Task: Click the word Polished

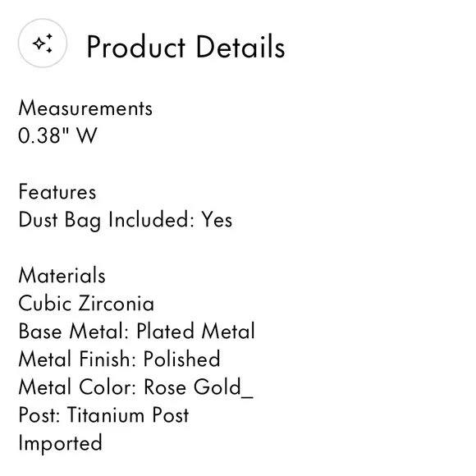Action: [182, 359]
